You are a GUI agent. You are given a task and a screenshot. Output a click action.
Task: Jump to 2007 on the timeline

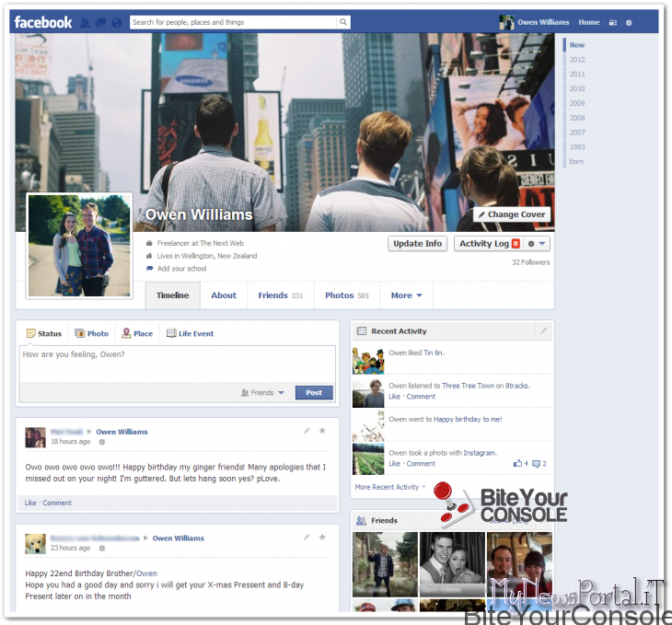tap(577, 133)
